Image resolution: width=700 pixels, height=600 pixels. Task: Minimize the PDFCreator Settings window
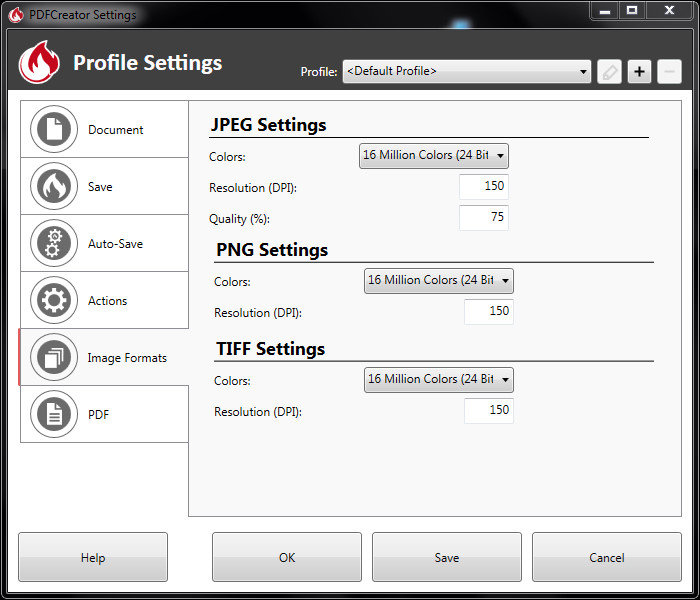click(605, 11)
